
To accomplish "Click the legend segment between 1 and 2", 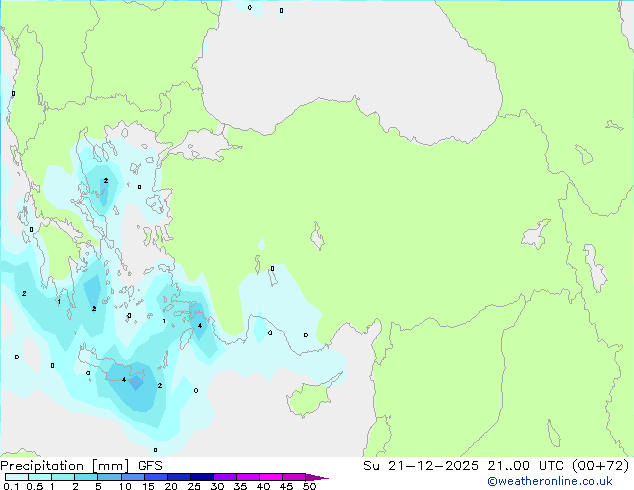I will (x=62, y=477).
